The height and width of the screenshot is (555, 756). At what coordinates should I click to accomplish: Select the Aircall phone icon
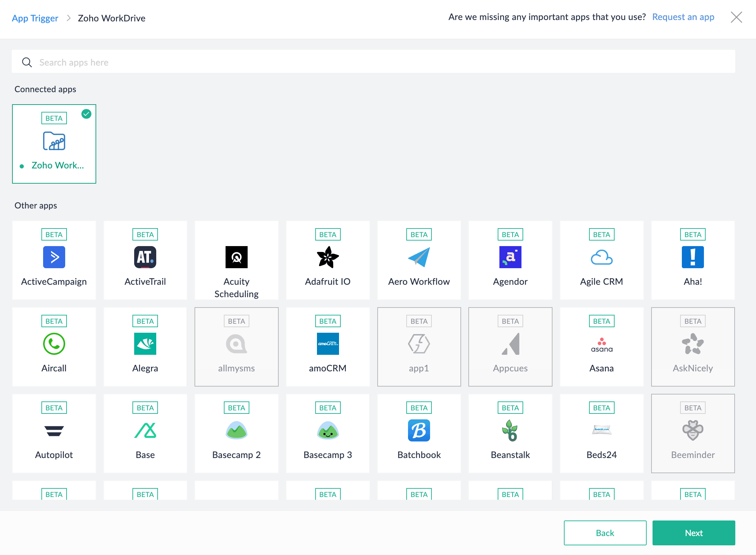coord(54,344)
